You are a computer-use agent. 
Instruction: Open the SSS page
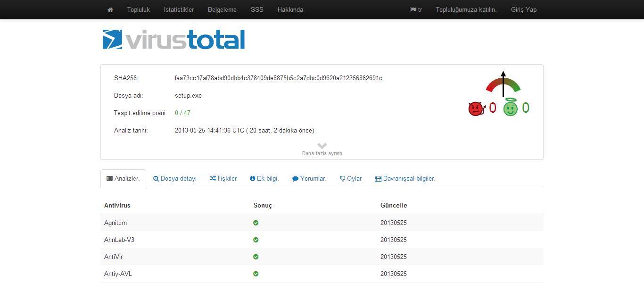tap(257, 9)
